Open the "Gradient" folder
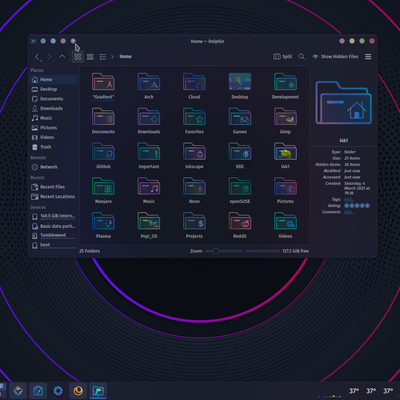 103,86
